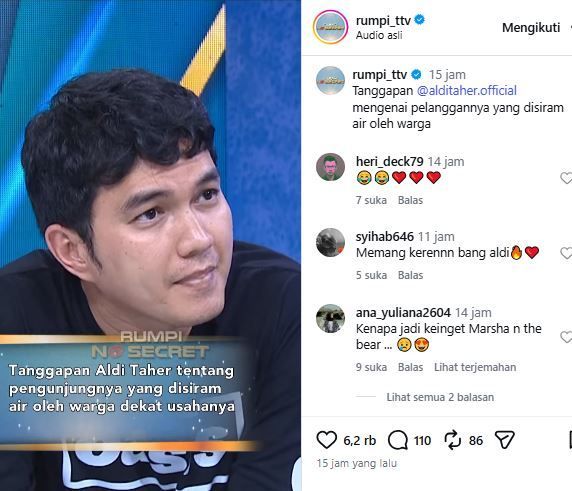
Task: Reply to heri_deck79 with Balas
Action: tap(410, 200)
